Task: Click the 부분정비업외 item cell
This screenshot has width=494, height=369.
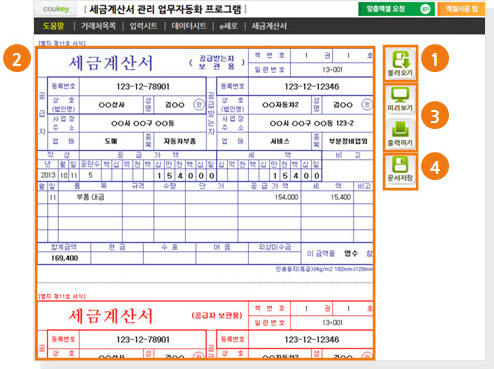Action: (x=348, y=141)
